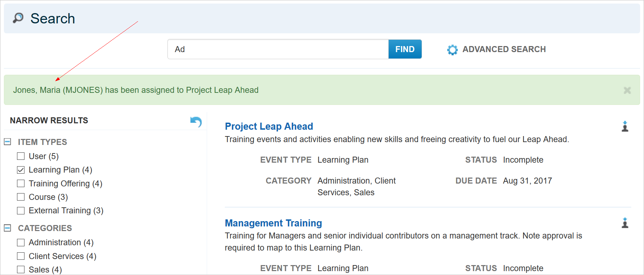
Task: Enable the Training Offering (4) filter
Action: point(21,184)
